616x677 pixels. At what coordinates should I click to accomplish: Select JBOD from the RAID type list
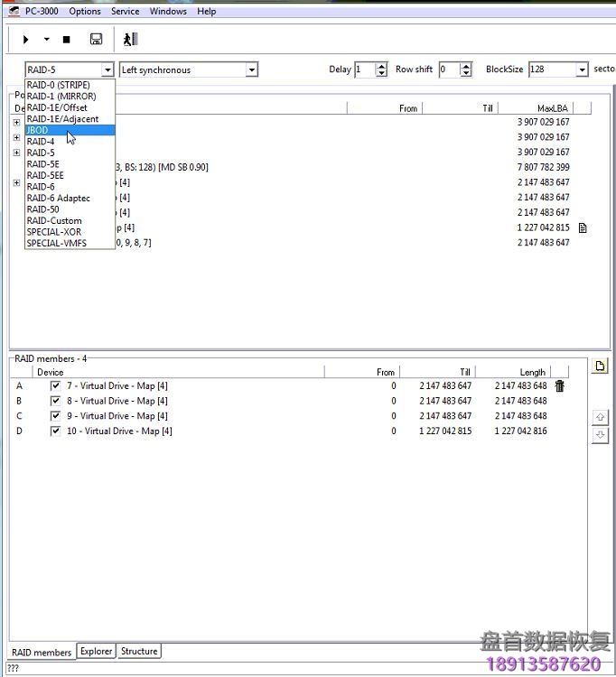point(38,130)
